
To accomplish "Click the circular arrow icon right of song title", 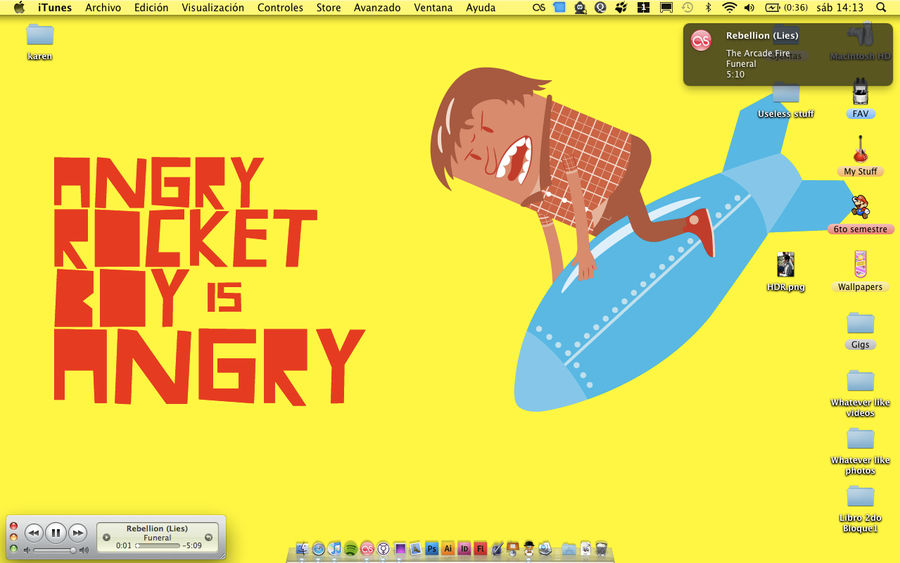I will click(208, 537).
